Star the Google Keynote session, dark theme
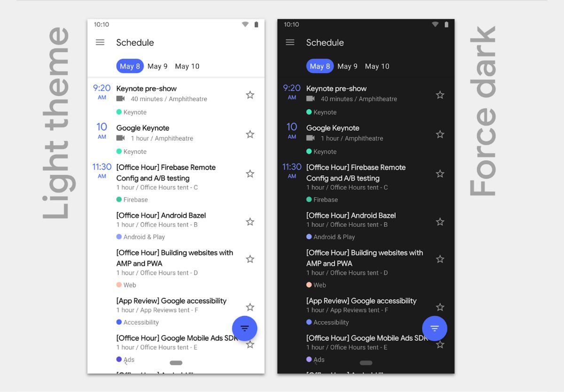The height and width of the screenshot is (392, 564). tap(440, 134)
